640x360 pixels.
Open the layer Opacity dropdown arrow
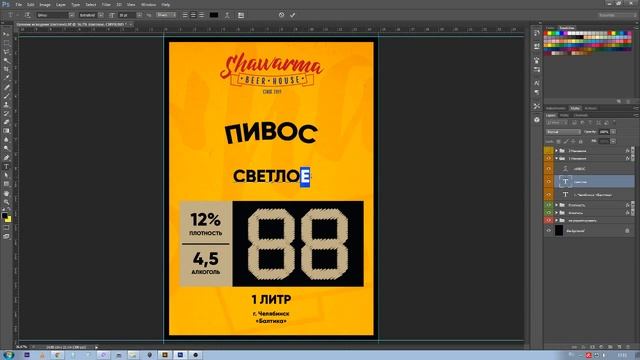[x=613, y=132]
